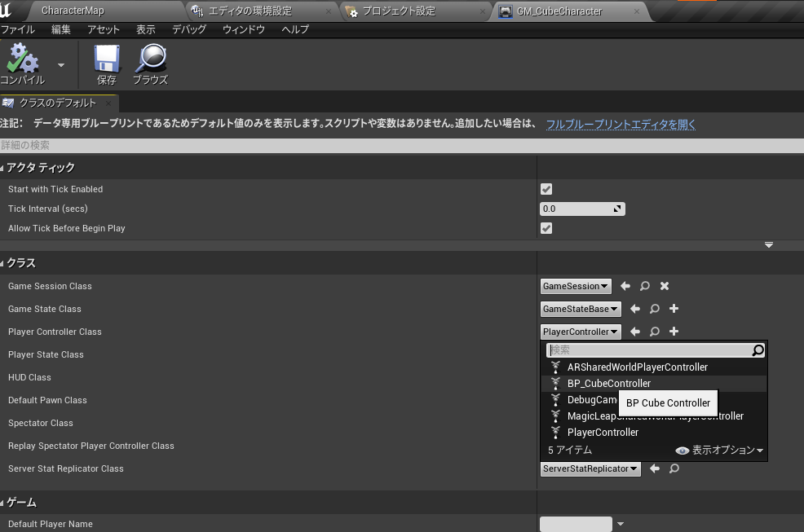Select the クラスのデフォルト panel tab
Viewport: 804px width, 532px height.
(57, 103)
